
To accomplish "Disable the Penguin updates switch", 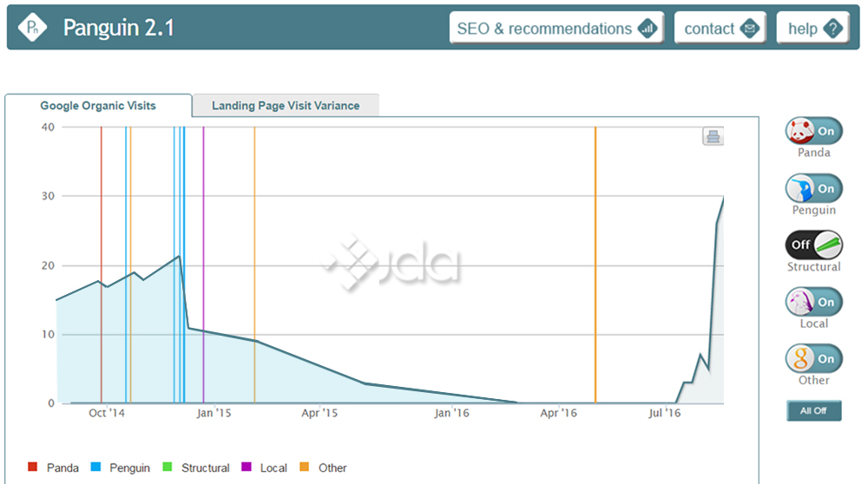I will tap(813, 188).
